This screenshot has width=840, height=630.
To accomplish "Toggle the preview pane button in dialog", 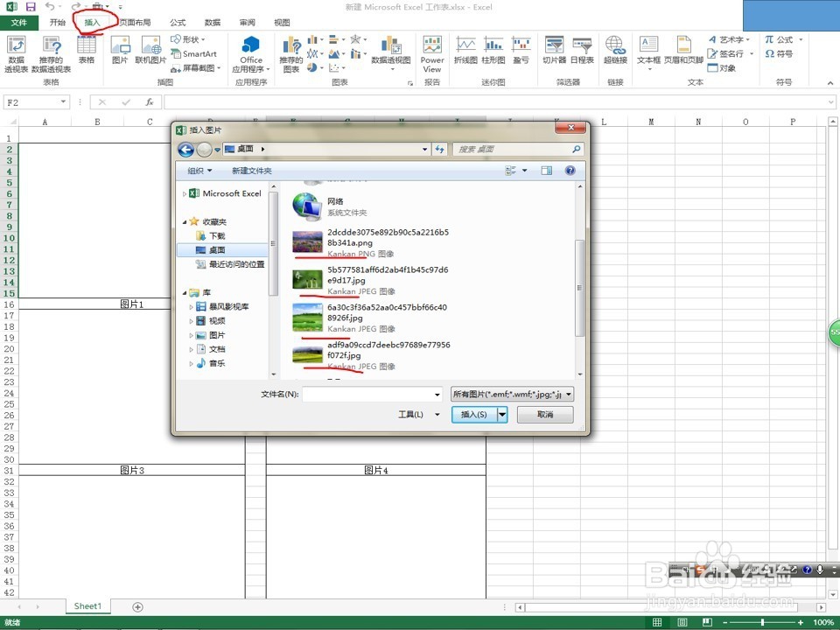I will (546, 171).
